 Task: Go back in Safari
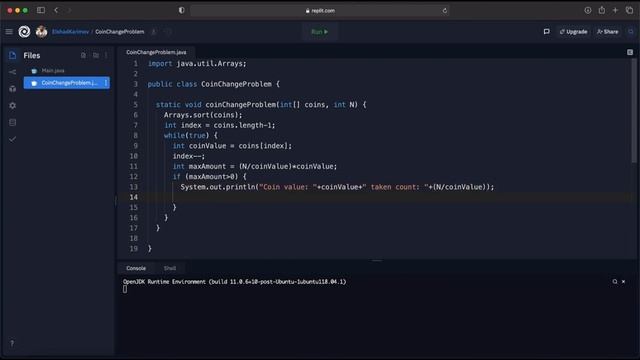pyautogui.click(x=56, y=10)
